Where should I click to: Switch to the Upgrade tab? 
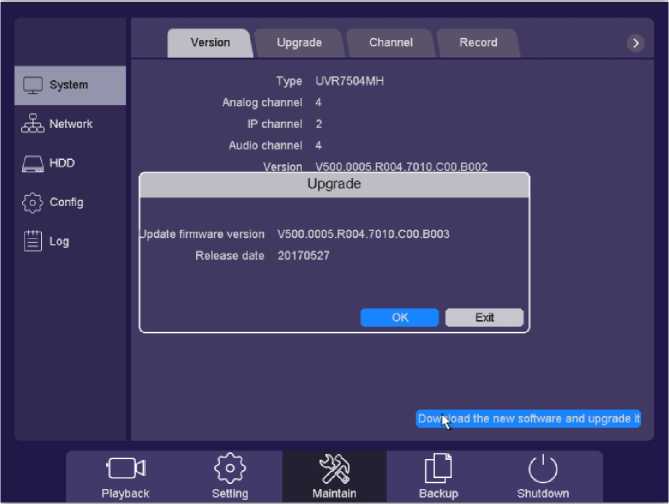click(299, 43)
